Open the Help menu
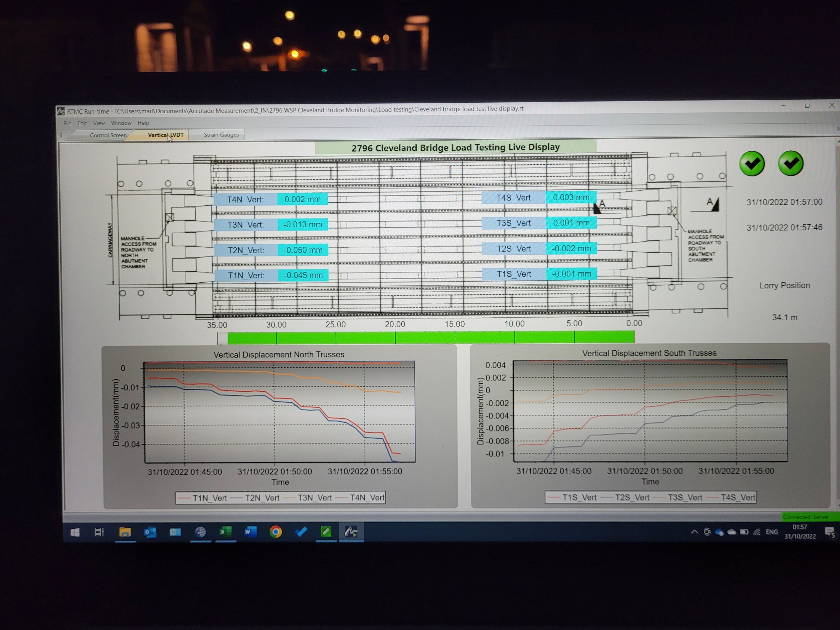 pos(143,123)
